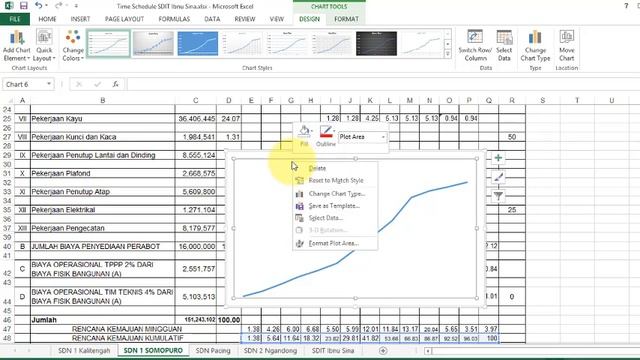Click the Undo arrow icon

click(38, 6)
